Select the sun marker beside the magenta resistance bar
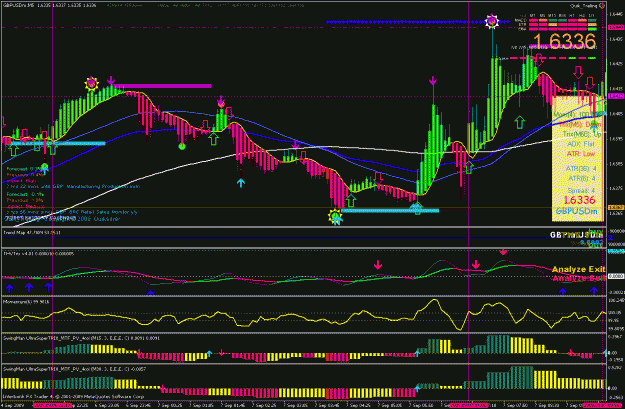Screen dimensions: 625x409 tap(91, 84)
